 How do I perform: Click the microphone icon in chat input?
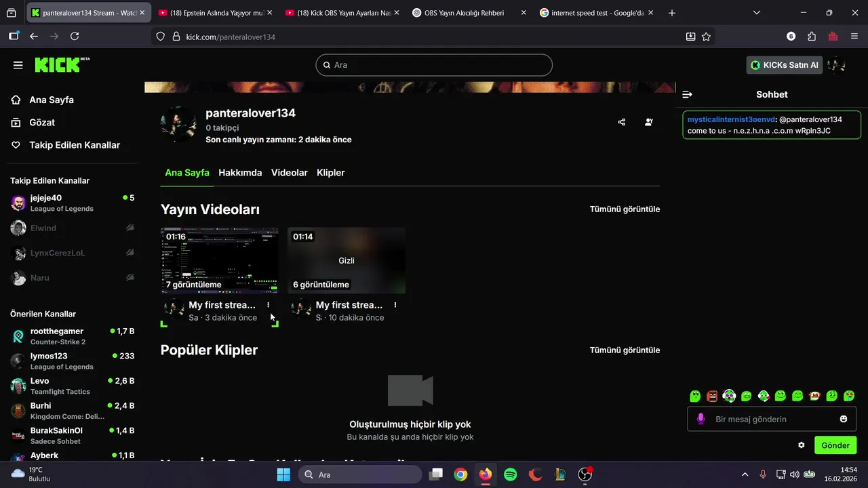[701, 419]
